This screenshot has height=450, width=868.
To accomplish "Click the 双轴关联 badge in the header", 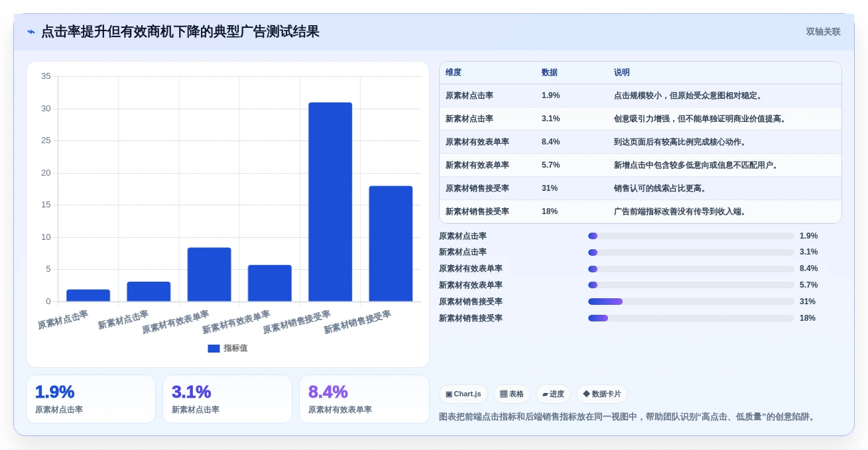I will pos(823,32).
